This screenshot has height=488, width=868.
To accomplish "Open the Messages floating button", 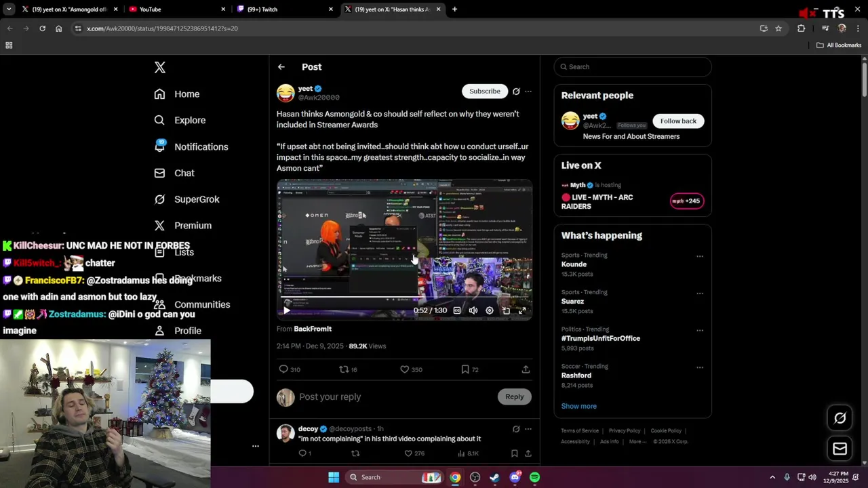I will [x=840, y=449].
